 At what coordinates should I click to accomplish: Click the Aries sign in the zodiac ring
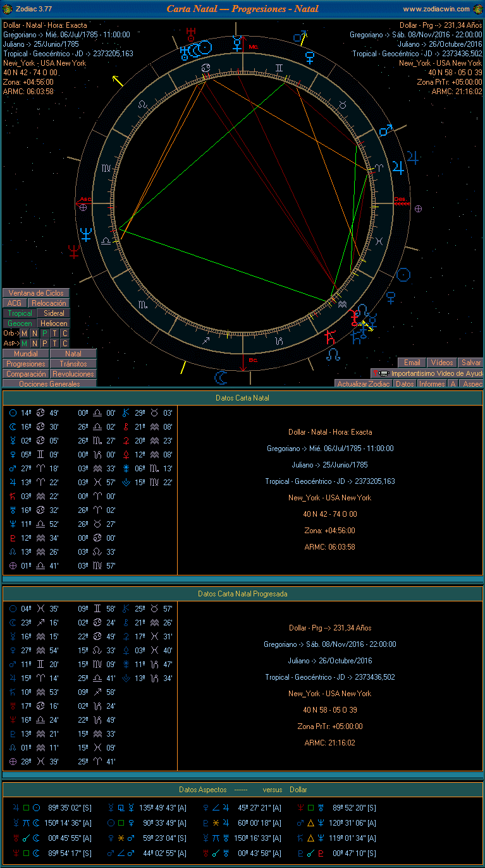[379, 168]
